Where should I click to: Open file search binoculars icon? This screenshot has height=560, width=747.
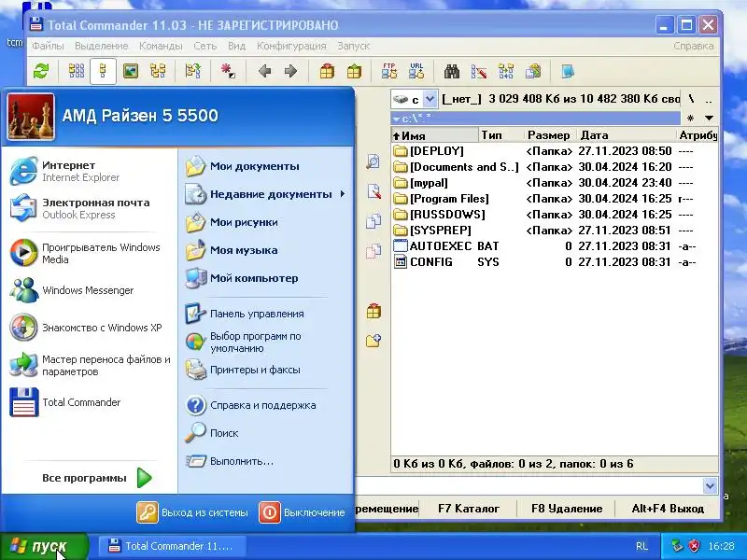click(x=452, y=72)
